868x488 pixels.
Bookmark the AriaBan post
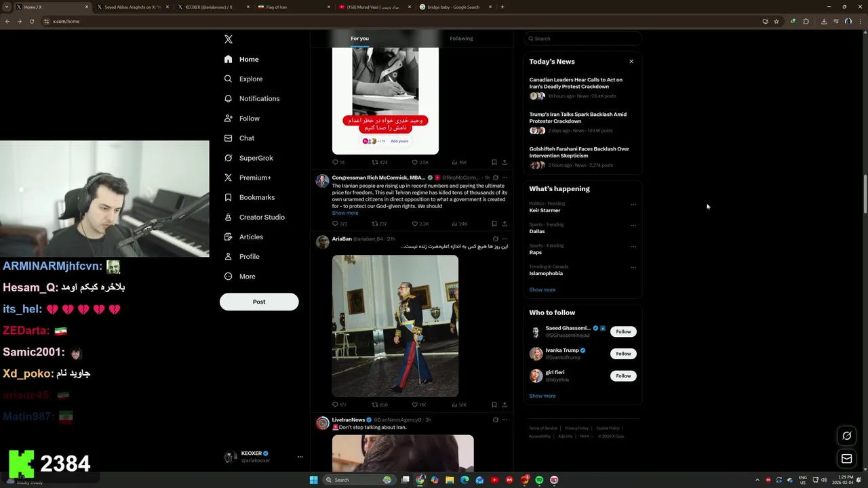(494, 405)
